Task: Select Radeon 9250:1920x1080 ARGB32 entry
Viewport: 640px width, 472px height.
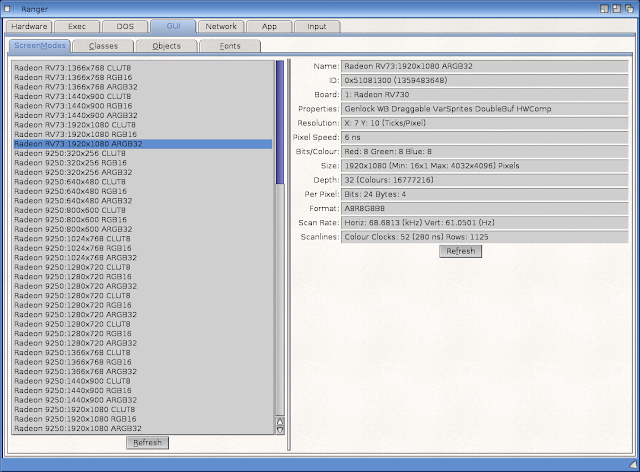Action: [x=143, y=428]
